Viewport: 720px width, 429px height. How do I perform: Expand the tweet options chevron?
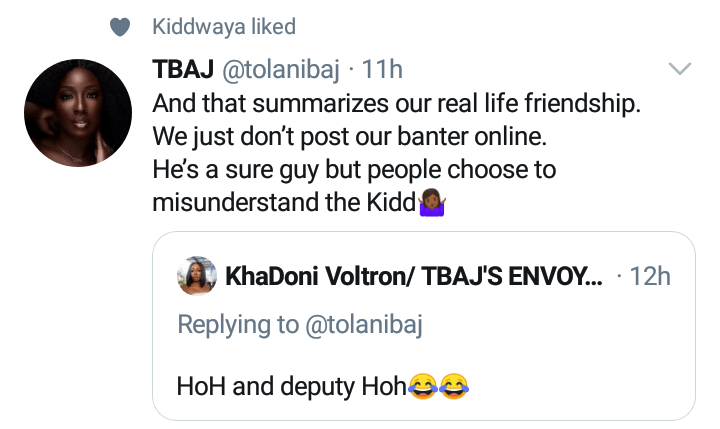pyautogui.click(x=679, y=69)
